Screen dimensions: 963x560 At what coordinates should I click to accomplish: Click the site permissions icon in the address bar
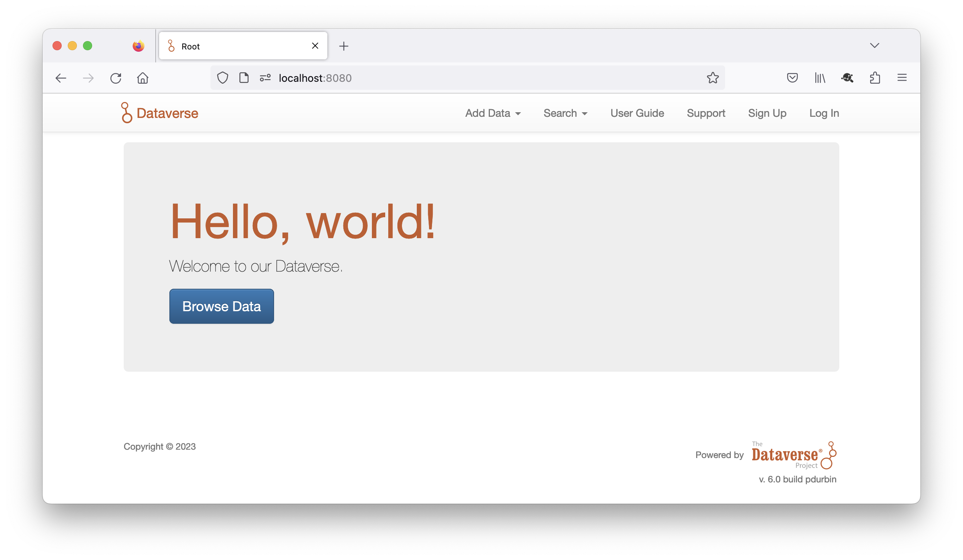(x=265, y=78)
